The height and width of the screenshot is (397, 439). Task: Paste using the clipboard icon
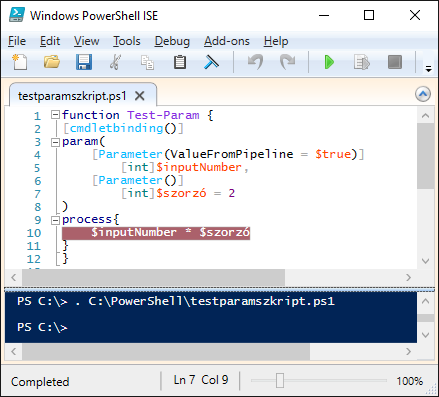[180, 62]
